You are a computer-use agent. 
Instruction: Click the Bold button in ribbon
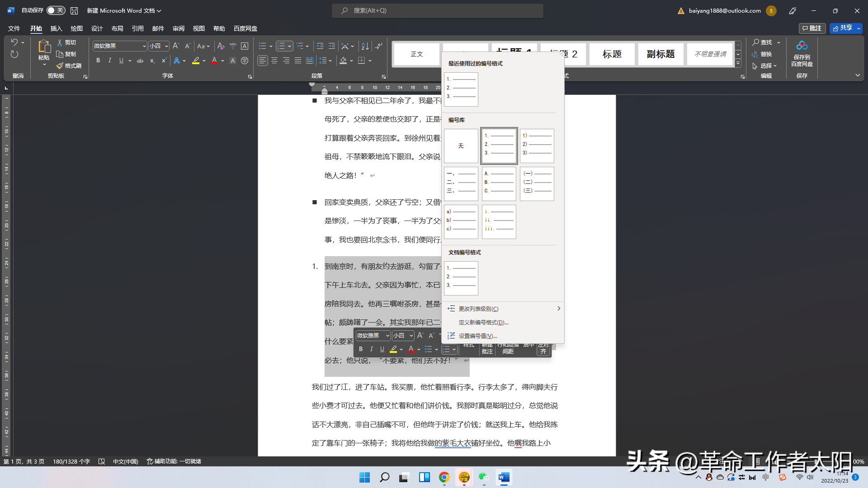98,61
